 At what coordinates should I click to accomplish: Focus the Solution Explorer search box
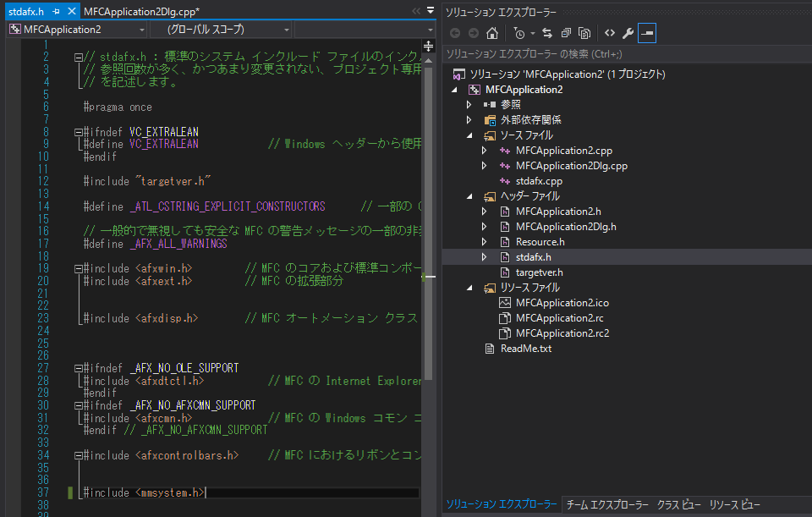(x=627, y=54)
